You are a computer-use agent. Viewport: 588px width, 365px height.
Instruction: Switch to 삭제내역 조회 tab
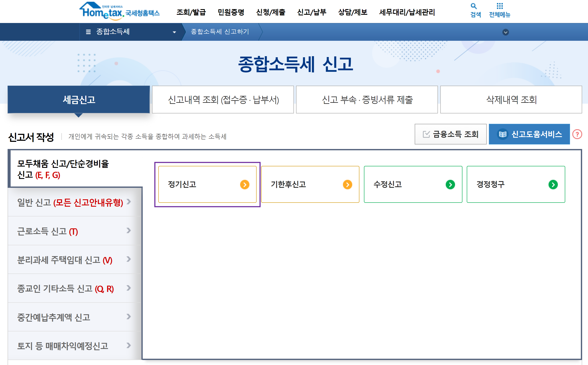coord(511,100)
